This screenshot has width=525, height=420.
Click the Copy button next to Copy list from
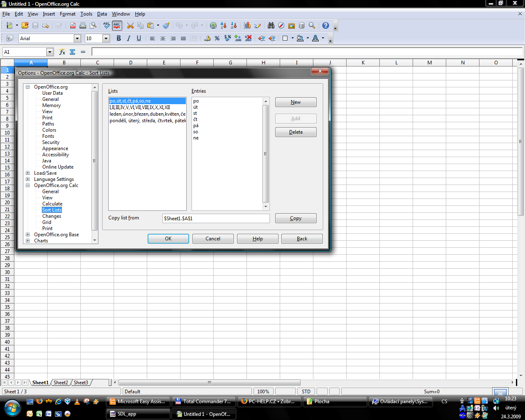(295, 218)
